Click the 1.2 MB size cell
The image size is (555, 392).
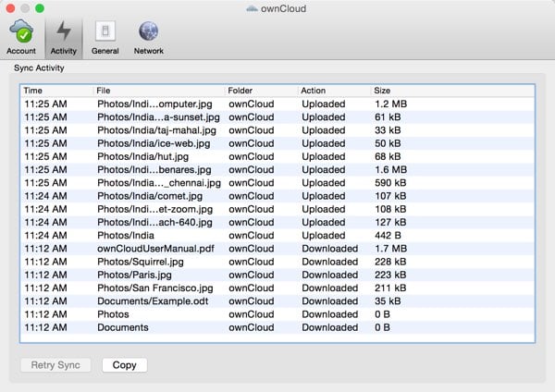390,104
